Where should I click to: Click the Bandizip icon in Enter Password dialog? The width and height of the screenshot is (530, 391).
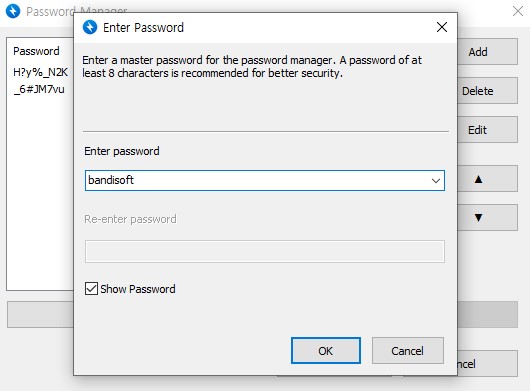(x=90, y=27)
